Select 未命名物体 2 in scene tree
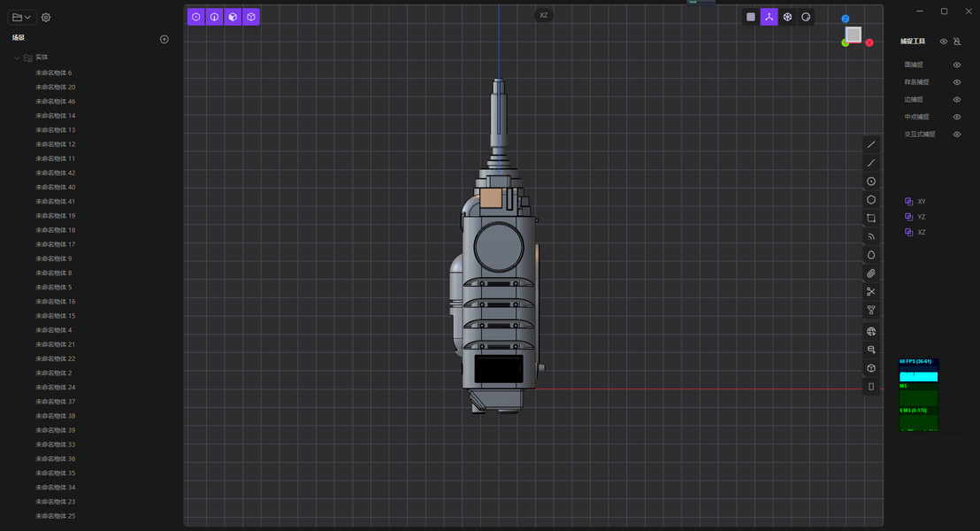Screen dimensions: 980x531 (x=54, y=373)
